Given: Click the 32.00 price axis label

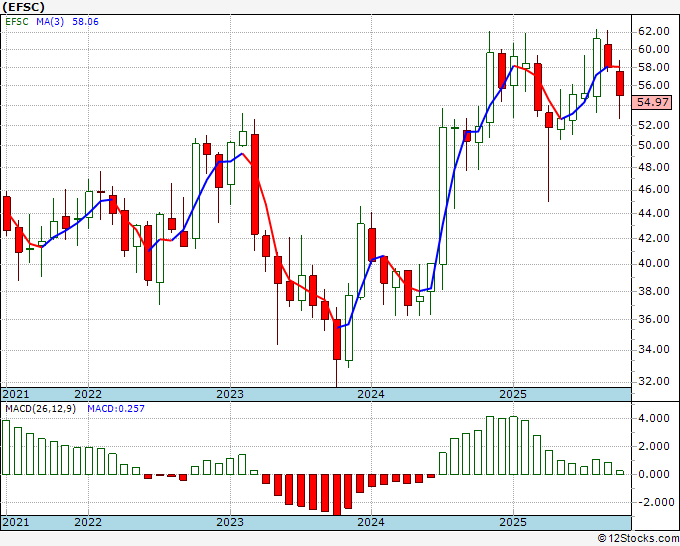Looking at the screenshot, I should point(654,382).
